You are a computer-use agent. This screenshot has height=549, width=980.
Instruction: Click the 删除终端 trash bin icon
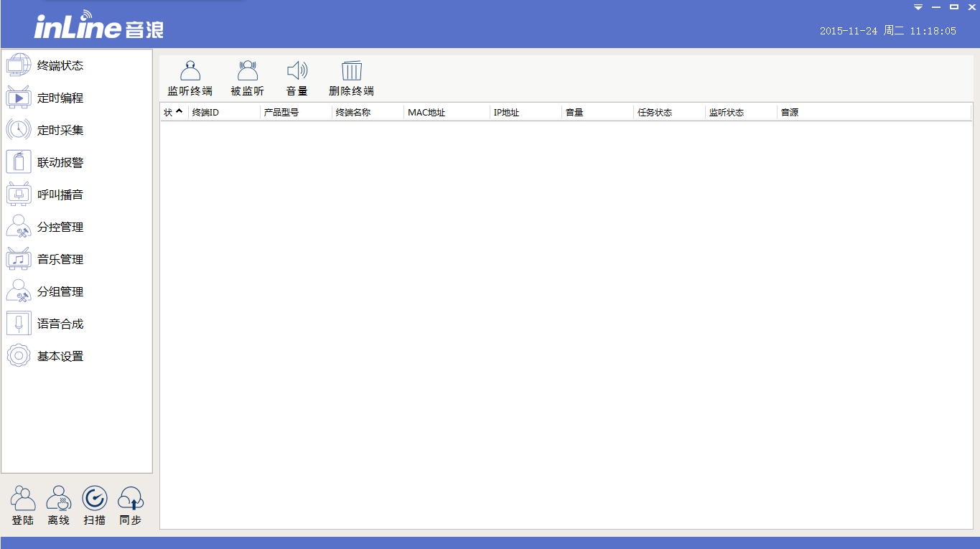pos(352,70)
